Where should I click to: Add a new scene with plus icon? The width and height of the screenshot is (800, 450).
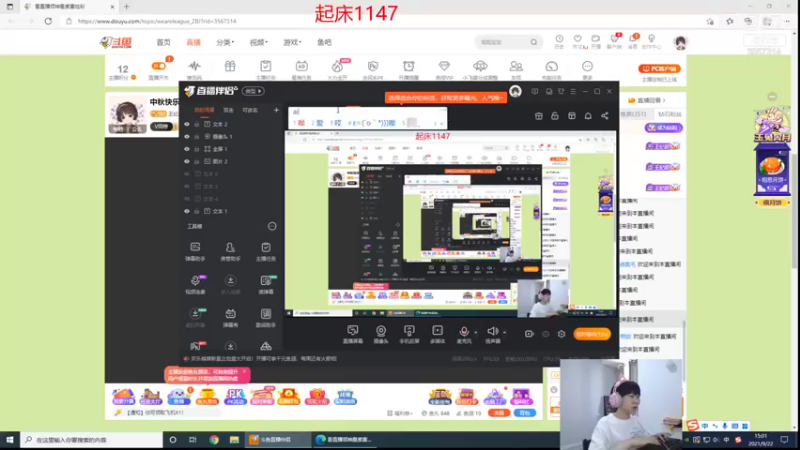pyautogui.click(x=276, y=110)
